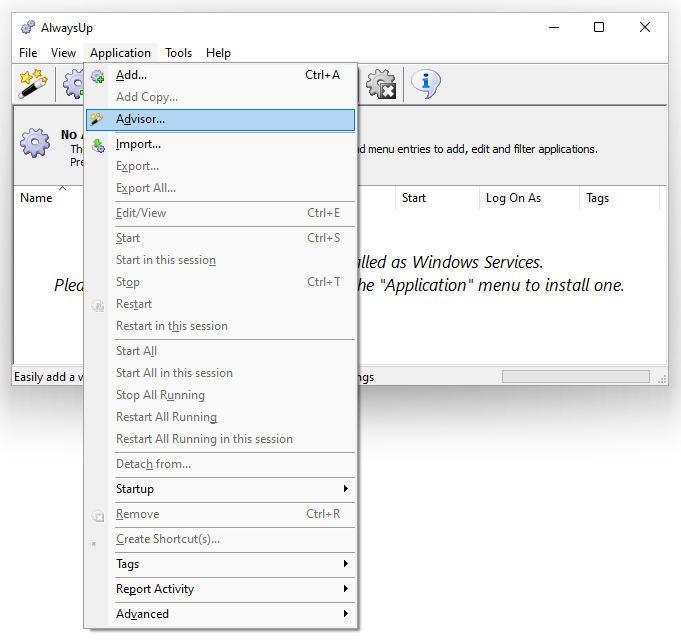Click the Start All menu entry
Viewport: 681px width, 641px height.
point(221,351)
